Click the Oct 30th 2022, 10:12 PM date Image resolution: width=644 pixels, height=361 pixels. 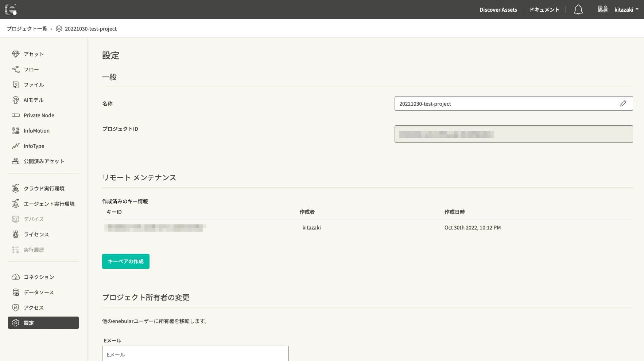[473, 228]
